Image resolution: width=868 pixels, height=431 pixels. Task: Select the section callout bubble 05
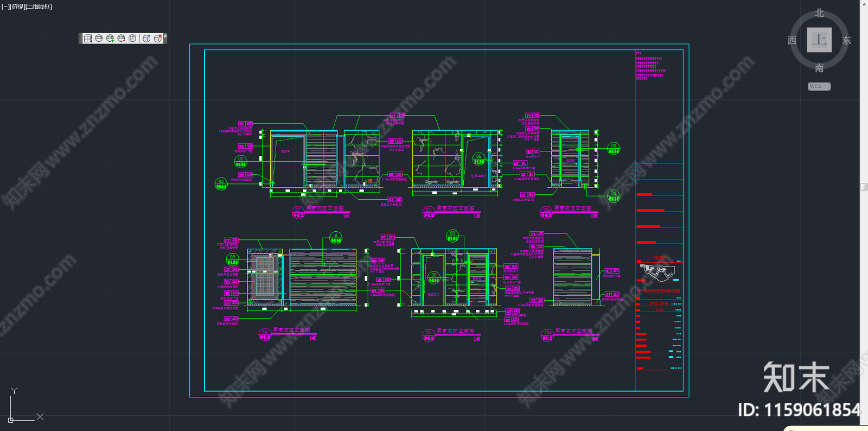pyautogui.click(x=232, y=259)
